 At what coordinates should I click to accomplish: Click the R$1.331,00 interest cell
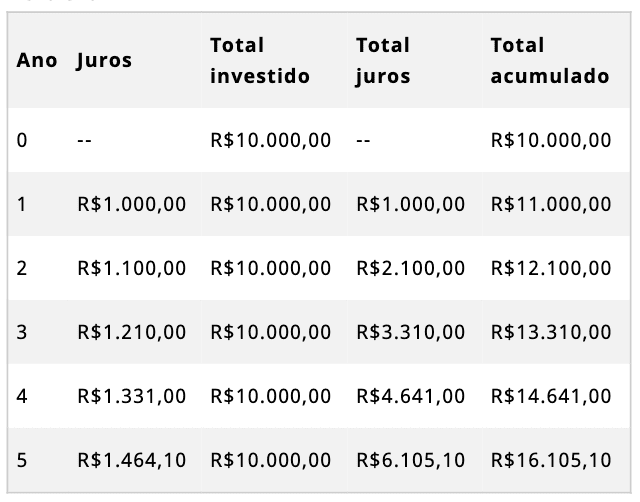[x=131, y=396]
